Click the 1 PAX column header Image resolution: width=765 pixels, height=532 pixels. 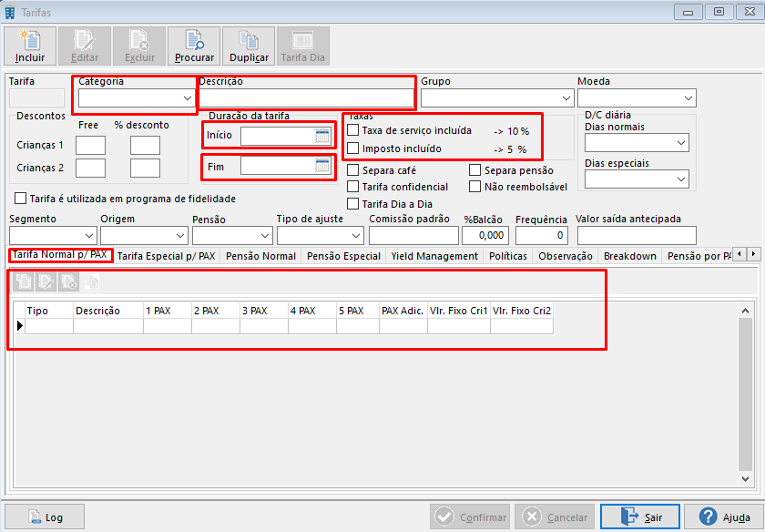pyautogui.click(x=168, y=311)
